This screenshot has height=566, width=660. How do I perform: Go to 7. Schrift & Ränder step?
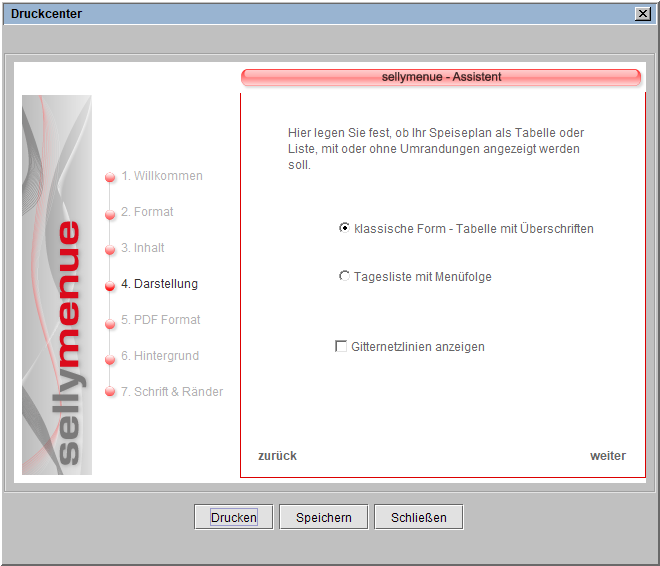[x=172, y=392]
